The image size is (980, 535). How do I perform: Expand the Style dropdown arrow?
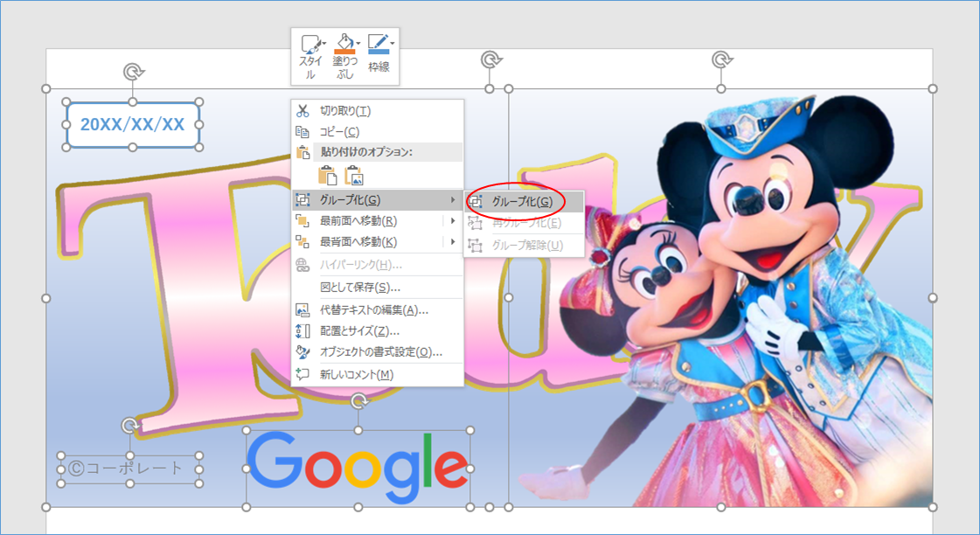(x=324, y=43)
